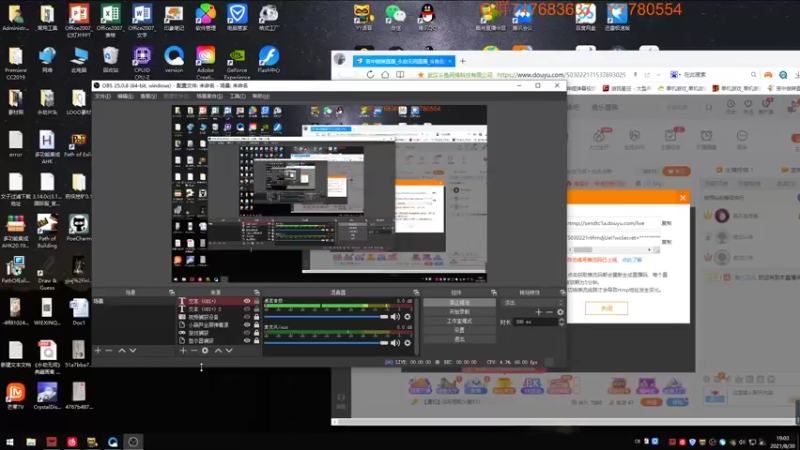
Task: Move the selected source up
Action: (x=218, y=351)
